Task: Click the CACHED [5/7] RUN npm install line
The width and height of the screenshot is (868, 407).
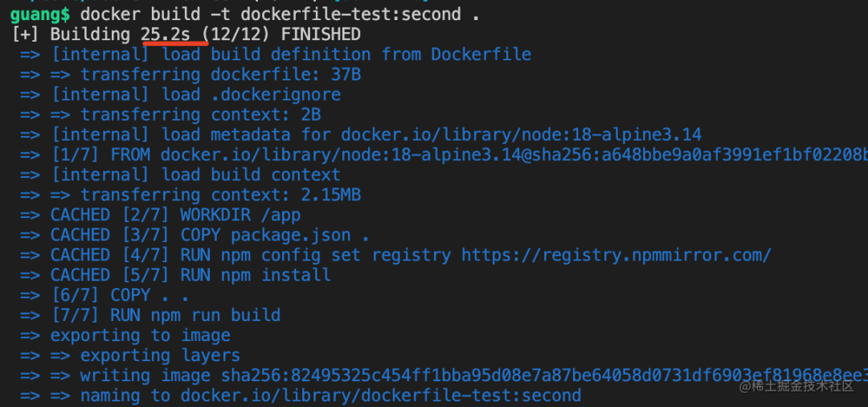Action: pyautogui.click(x=190, y=275)
